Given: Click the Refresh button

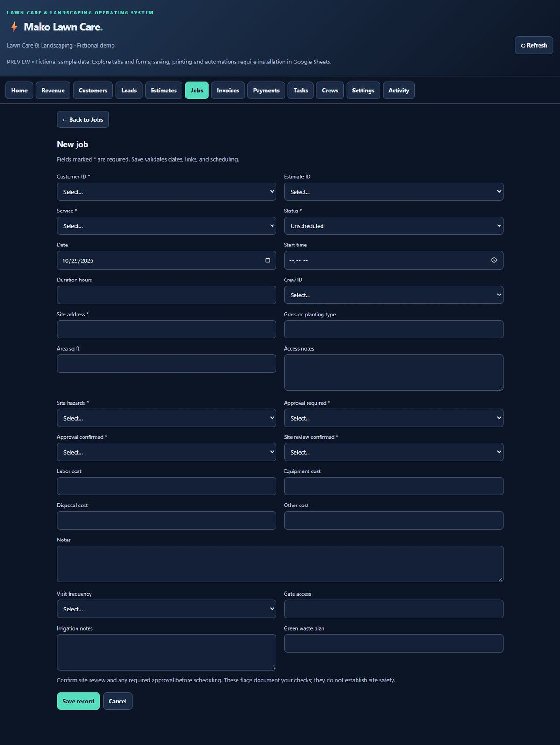Looking at the screenshot, I should pyautogui.click(x=534, y=45).
